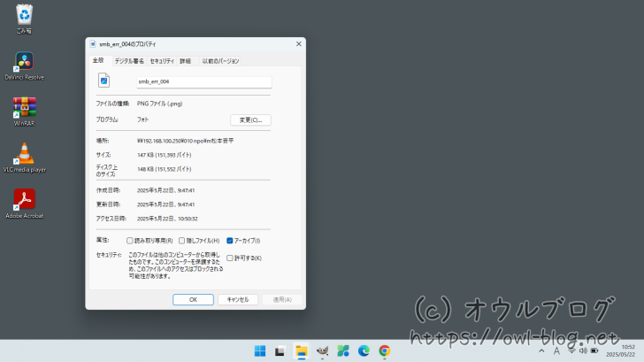Open the Recycle Bin desktop icon
This screenshot has width=644, height=362.
pyautogui.click(x=24, y=19)
